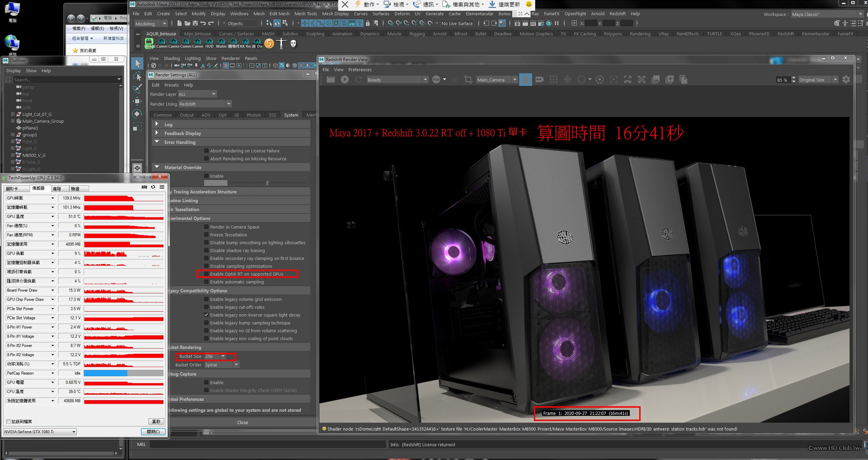Open the Render View settings gear
Image resolution: width=868 pixels, height=460 pixels.
846,79
